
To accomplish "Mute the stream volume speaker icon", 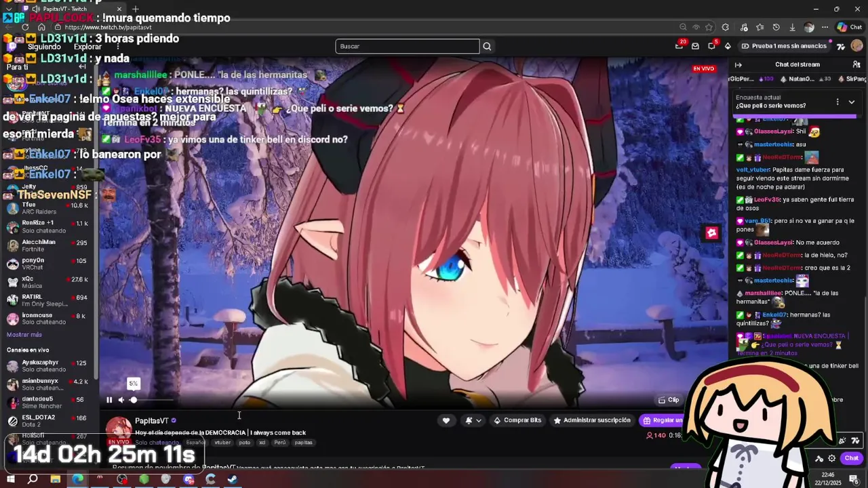I will [121, 400].
